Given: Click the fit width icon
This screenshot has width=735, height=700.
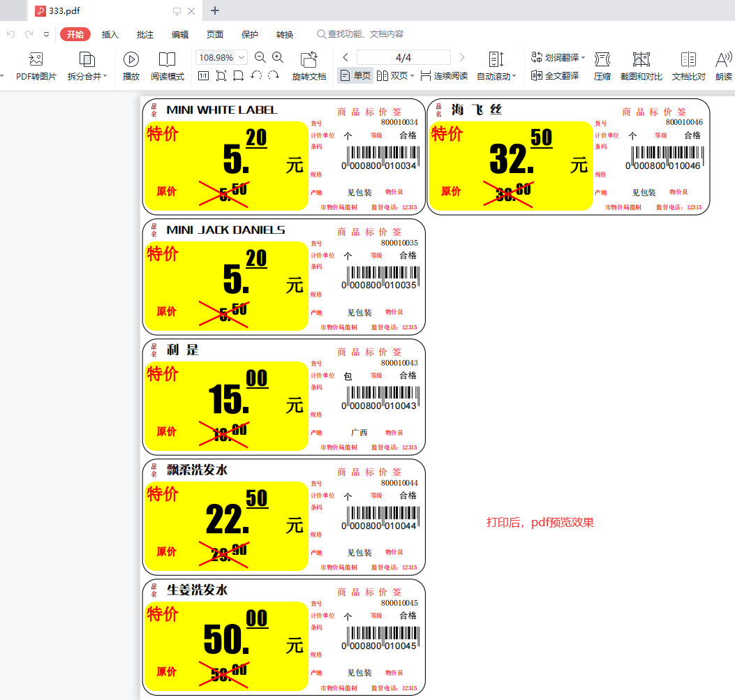Looking at the screenshot, I should pyautogui.click(x=238, y=75).
